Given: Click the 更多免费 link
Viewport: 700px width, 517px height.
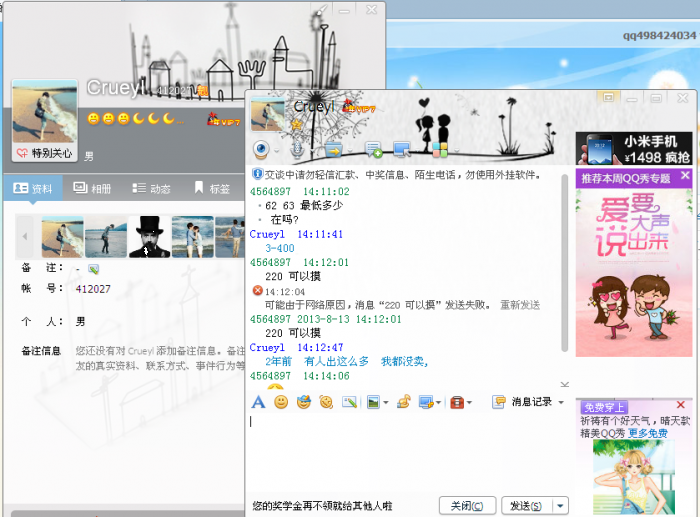Looking at the screenshot, I should tap(648, 433).
